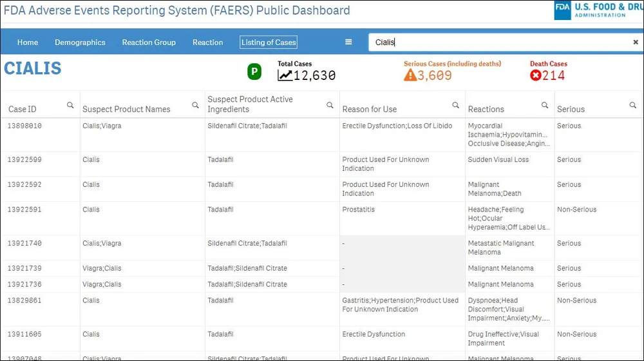Image resolution: width=644 pixels, height=361 pixels.
Task: Click the 214 death cases value
Action: [x=553, y=75]
